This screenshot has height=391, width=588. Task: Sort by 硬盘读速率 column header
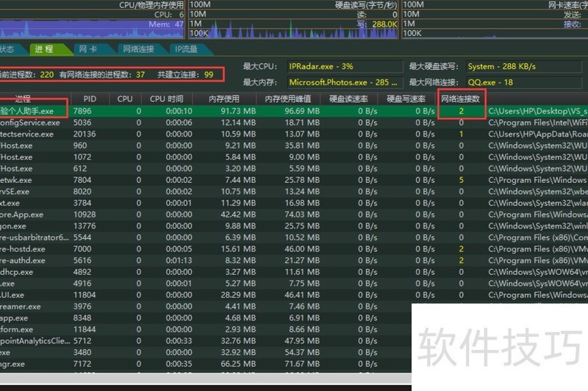pos(348,99)
